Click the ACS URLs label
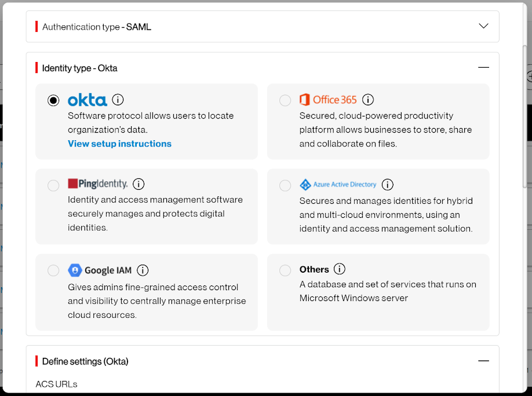532x396 pixels. 56,384
